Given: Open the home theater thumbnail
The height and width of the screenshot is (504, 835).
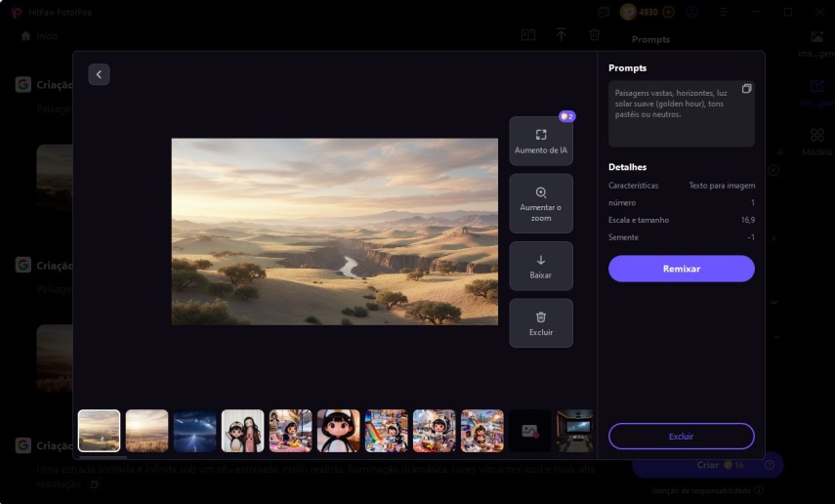Looking at the screenshot, I should (575, 431).
